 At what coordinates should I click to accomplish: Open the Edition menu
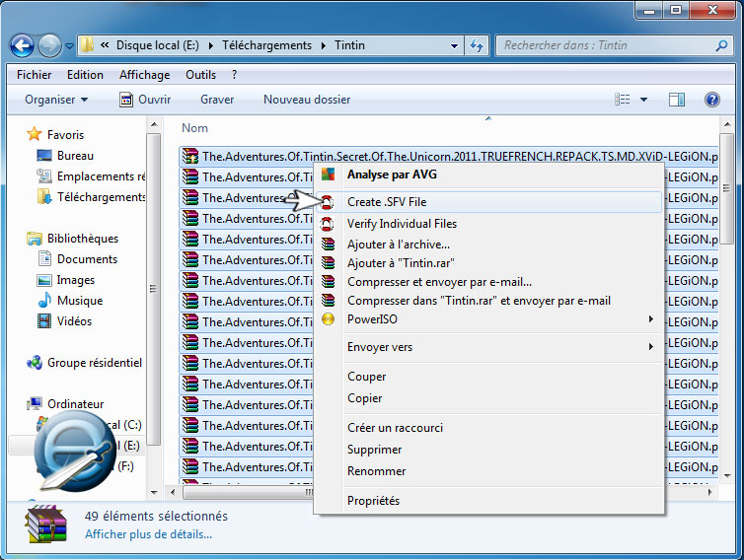pos(85,75)
